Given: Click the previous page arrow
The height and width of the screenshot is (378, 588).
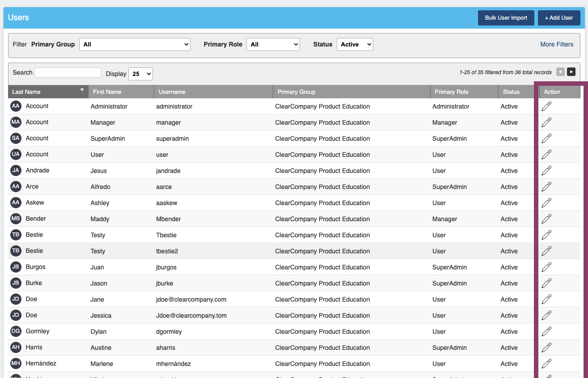Looking at the screenshot, I should tap(560, 72).
